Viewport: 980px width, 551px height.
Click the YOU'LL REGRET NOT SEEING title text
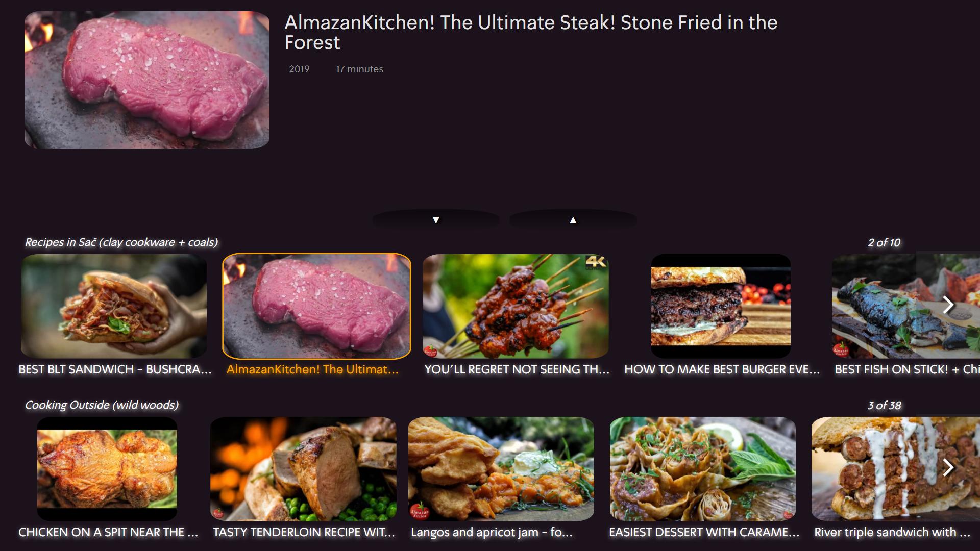[517, 369]
